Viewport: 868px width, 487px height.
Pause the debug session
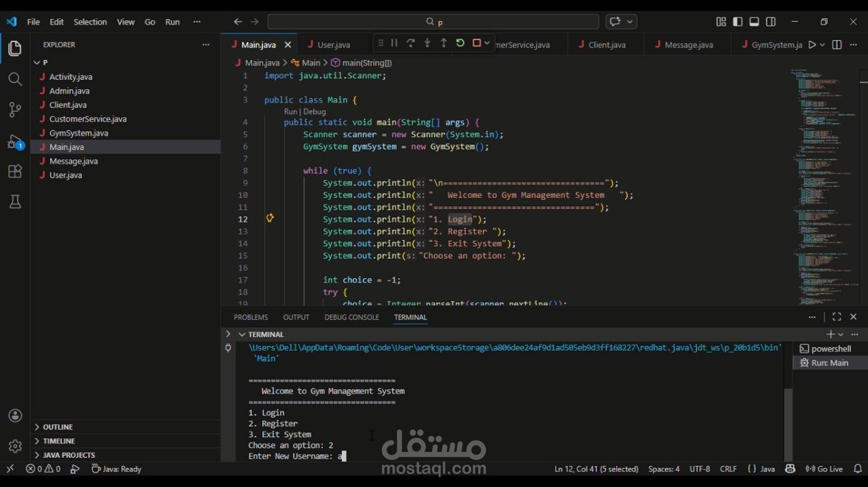394,43
